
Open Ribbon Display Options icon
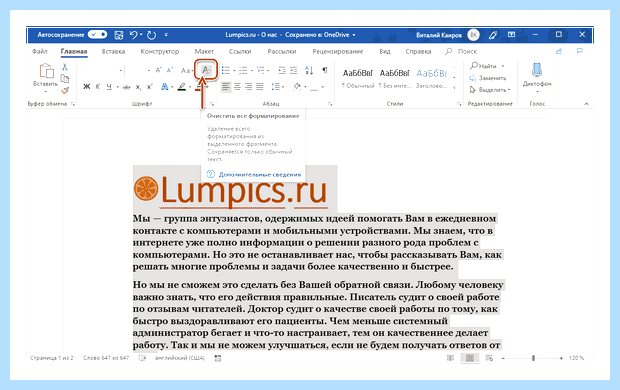(x=511, y=35)
